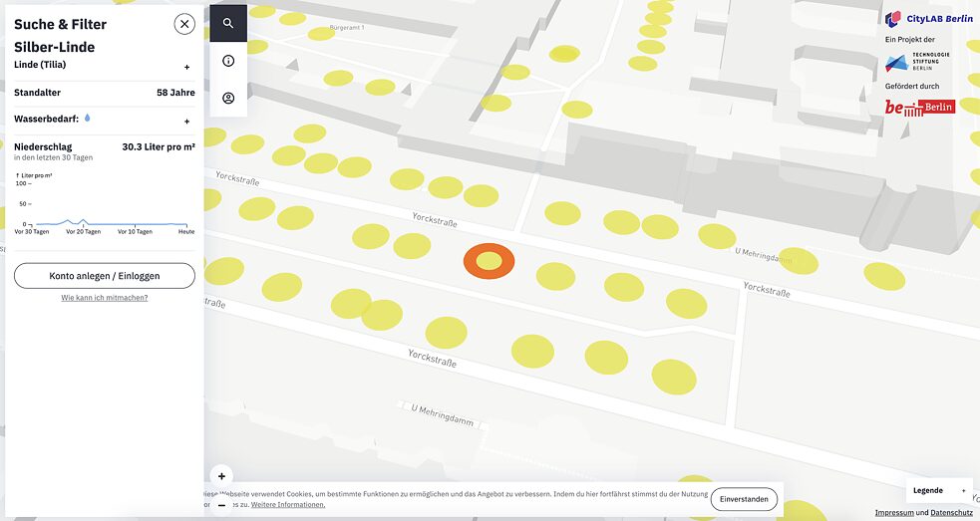
Task: Click Konto anlegen / Einloggen button
Action: point(105,276)
